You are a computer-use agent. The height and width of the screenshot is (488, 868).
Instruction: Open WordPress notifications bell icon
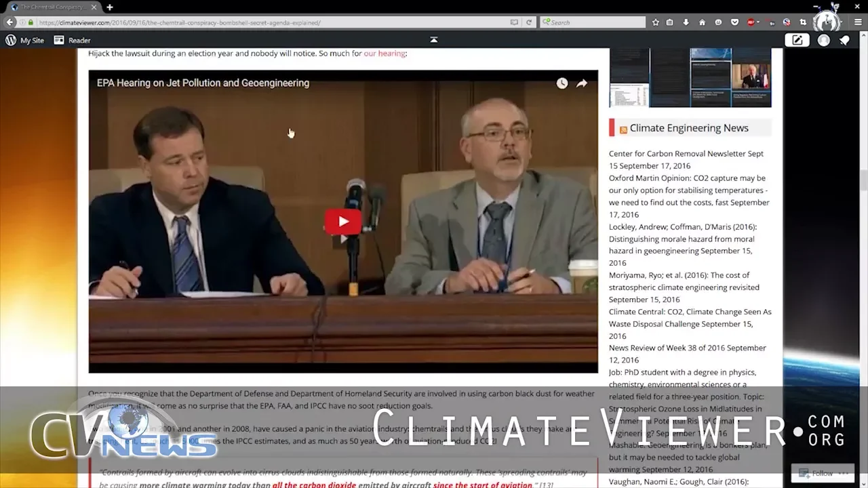click(x=844, y=40)
